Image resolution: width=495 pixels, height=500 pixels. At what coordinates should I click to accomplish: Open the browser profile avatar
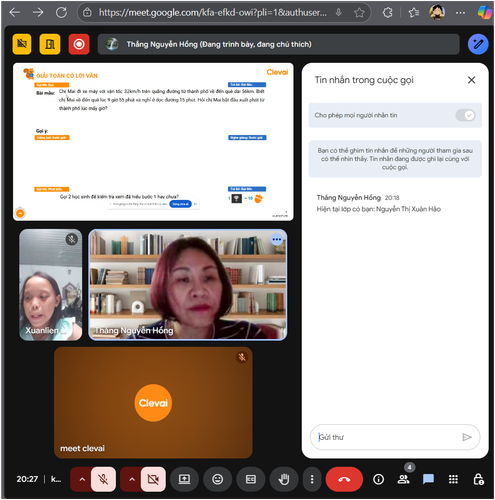coord(437,12)
